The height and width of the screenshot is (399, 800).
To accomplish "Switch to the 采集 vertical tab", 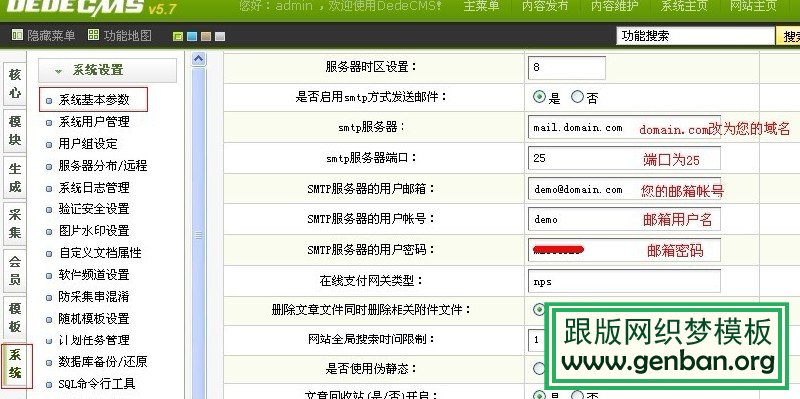I will coord(15,224).
